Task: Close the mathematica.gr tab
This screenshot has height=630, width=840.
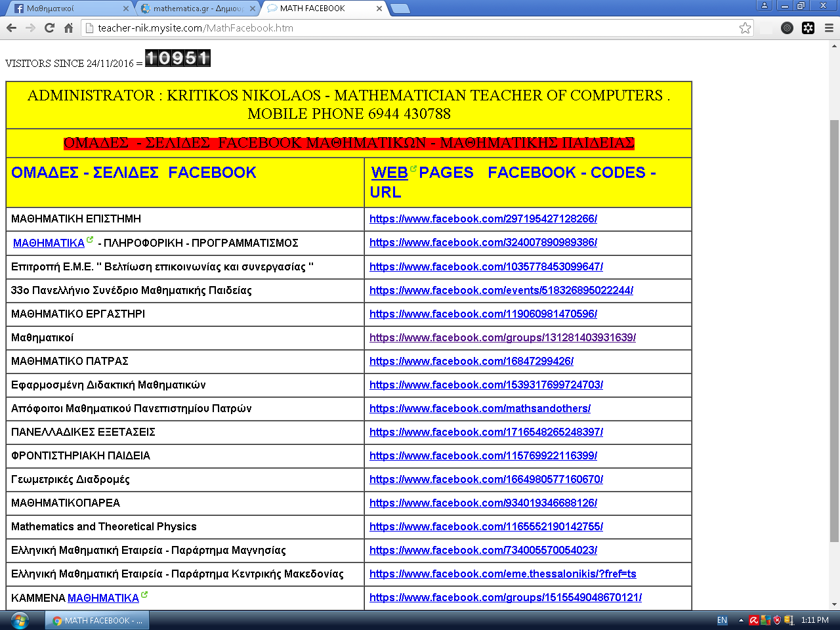Action: coord(253,9)
